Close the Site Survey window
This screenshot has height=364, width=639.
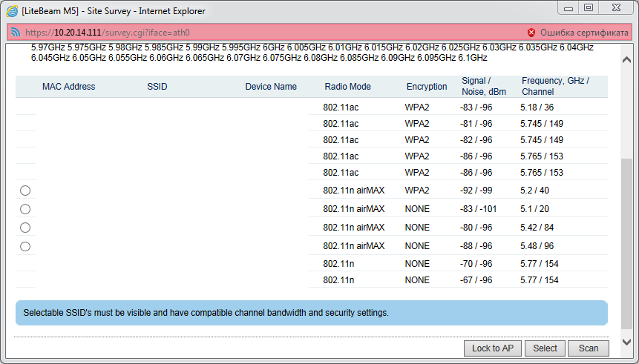click(x=617, y=7)
